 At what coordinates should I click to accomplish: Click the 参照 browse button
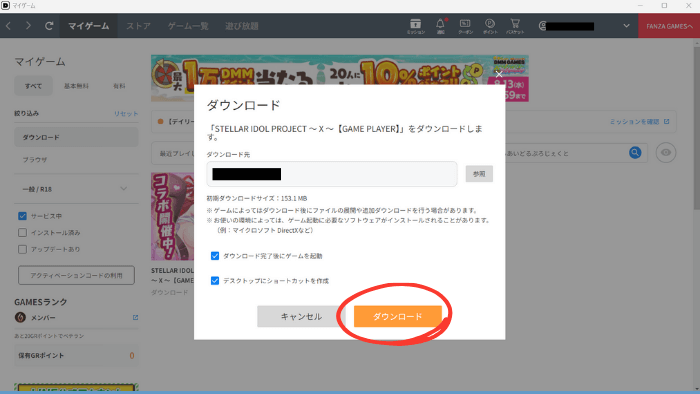479,174
